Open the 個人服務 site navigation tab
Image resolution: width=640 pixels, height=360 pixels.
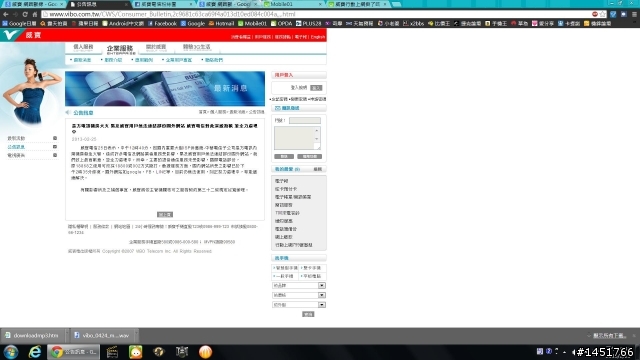click(83, 47)
